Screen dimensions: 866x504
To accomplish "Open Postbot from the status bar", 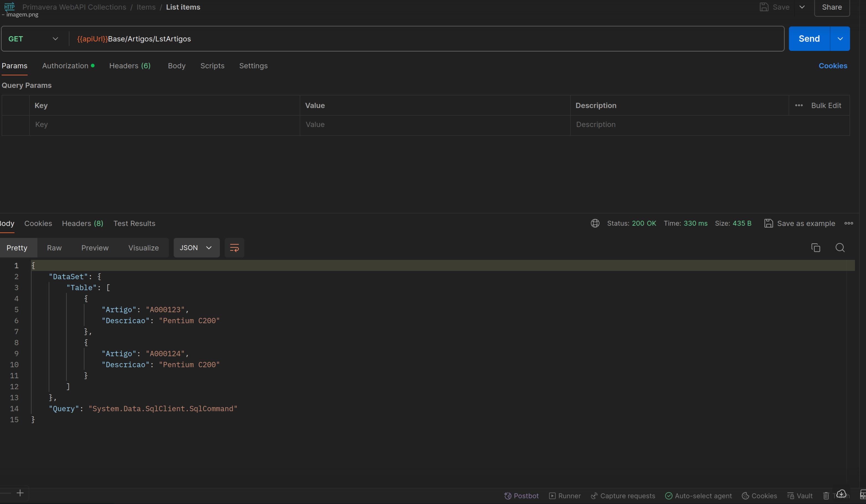I will 521,495.
